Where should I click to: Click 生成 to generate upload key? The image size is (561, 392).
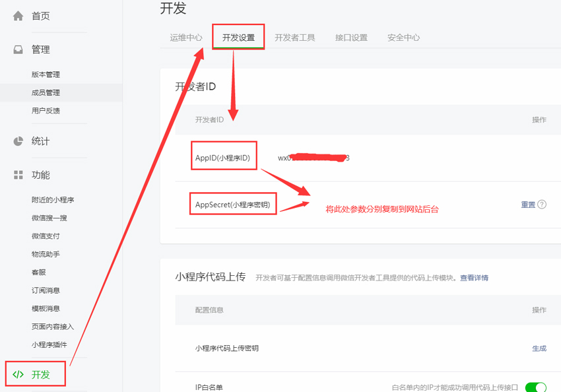point(539,348)
